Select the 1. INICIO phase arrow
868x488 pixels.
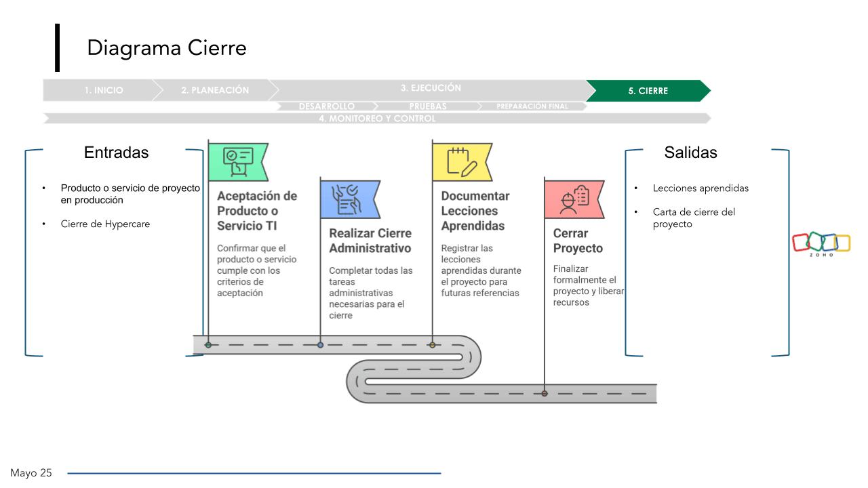(x=104, y=90)
